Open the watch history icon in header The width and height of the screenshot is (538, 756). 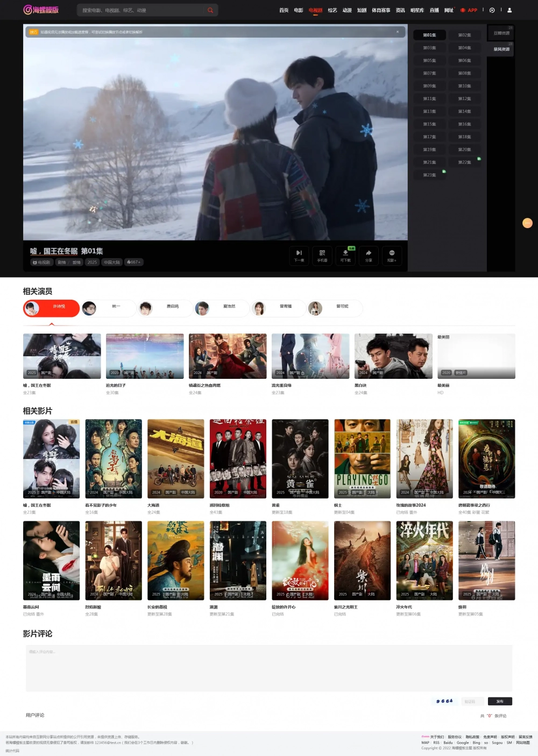point(492,10)
